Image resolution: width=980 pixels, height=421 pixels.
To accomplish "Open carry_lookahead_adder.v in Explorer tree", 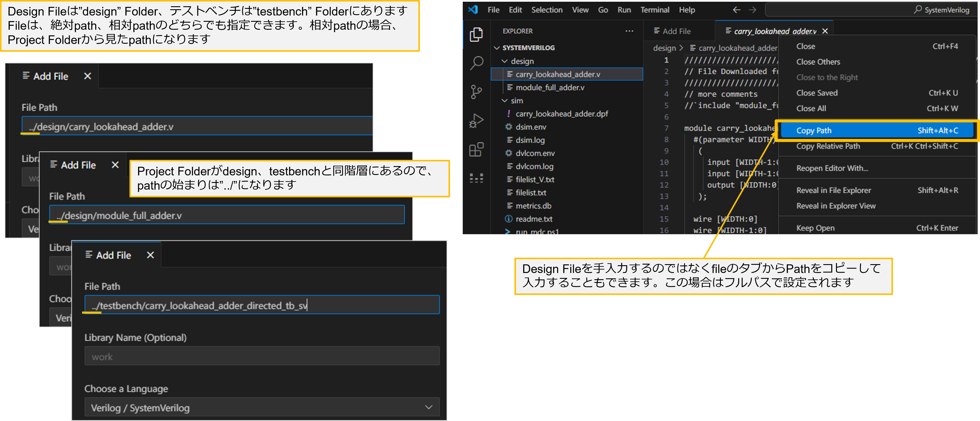I will (x=566, y=74).
